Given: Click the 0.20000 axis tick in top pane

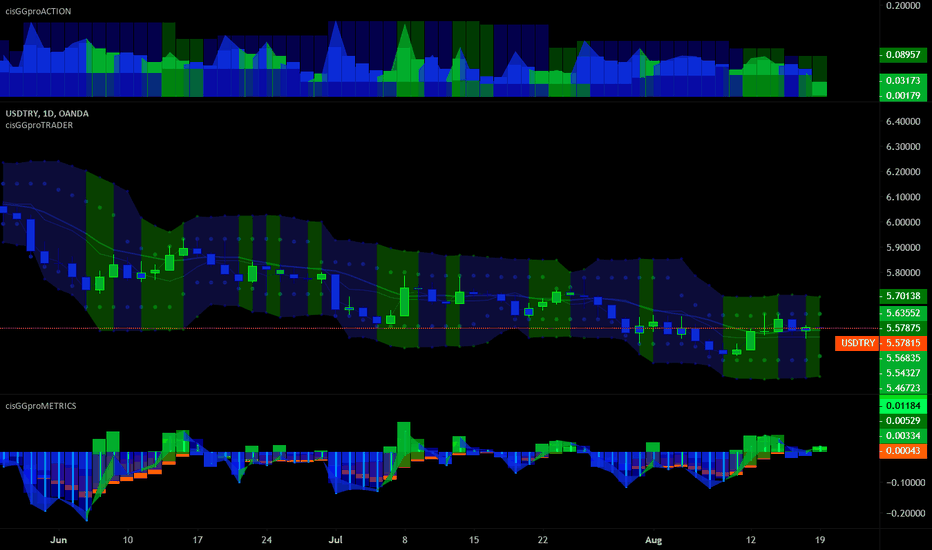Looking at the screenshot, I should coord(903,5).
